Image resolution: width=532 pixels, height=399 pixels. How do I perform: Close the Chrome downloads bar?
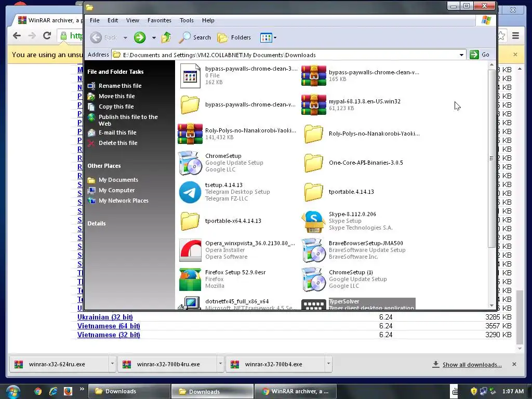coord(514,364)
